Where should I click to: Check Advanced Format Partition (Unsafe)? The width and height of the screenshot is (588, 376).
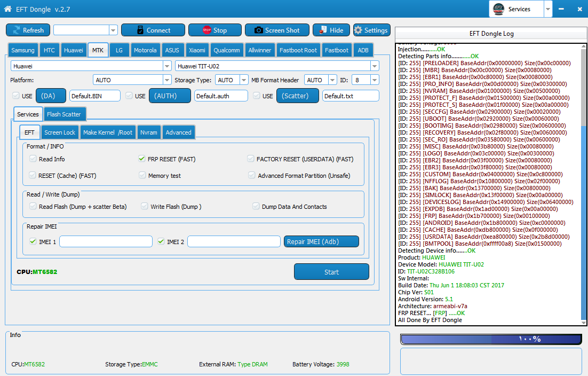252,175
